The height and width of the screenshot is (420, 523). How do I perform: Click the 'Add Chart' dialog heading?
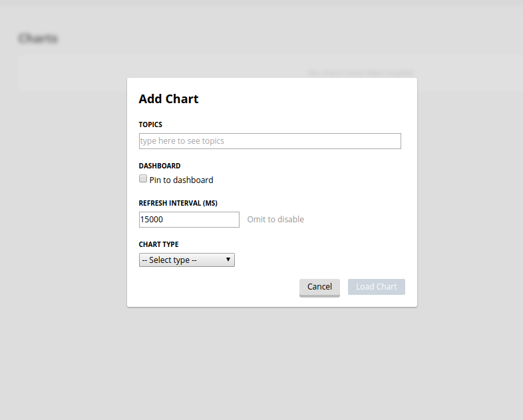pyautogui.click(x=169, y=99)
